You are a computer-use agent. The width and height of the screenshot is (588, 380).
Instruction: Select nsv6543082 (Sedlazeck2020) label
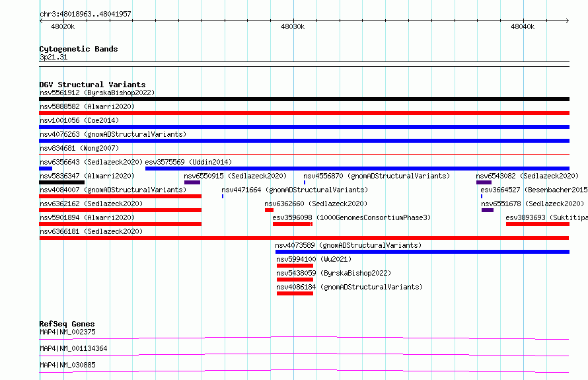(x=527, y=176)
